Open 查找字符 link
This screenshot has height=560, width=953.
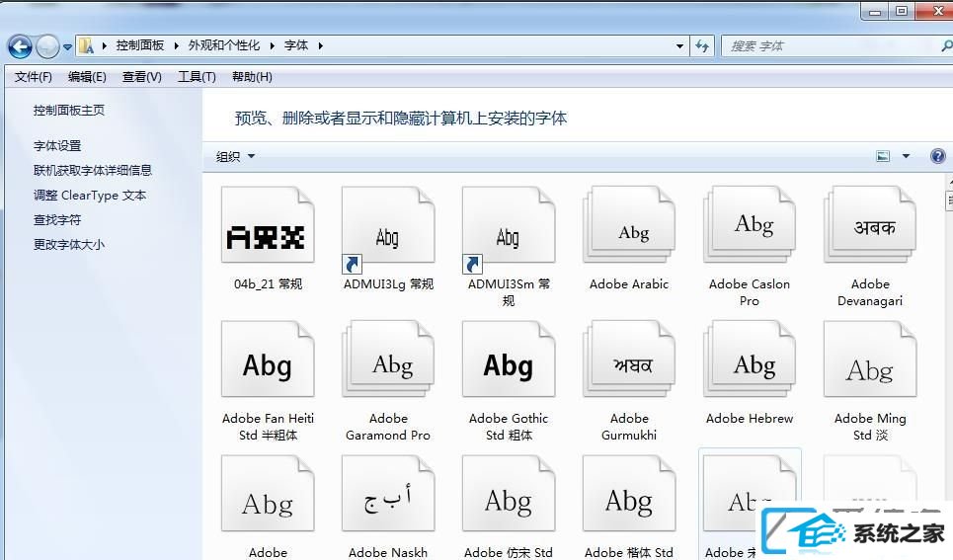click(x=57, y=220)
